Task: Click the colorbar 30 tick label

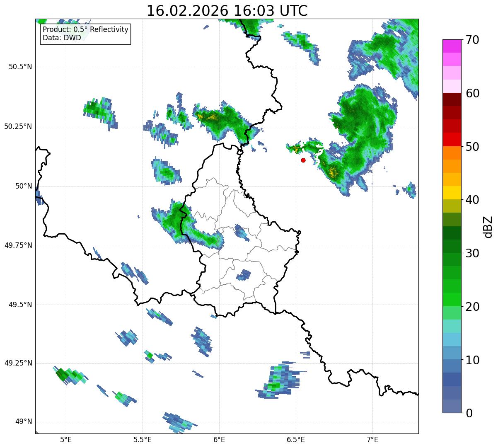Action: [472, 253]
